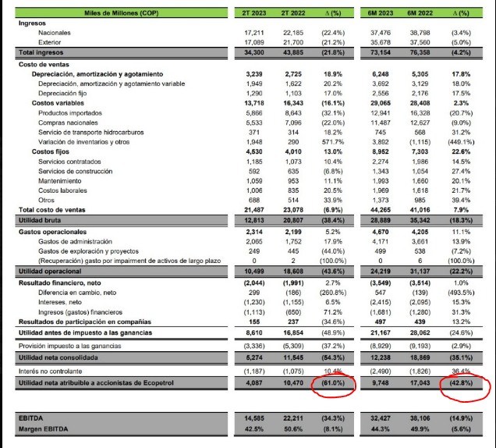The width and height of the screenshot is (496, 448).
Task: Click the 'Utilidad bruta' row label
Action: click(x=40, y=220)
